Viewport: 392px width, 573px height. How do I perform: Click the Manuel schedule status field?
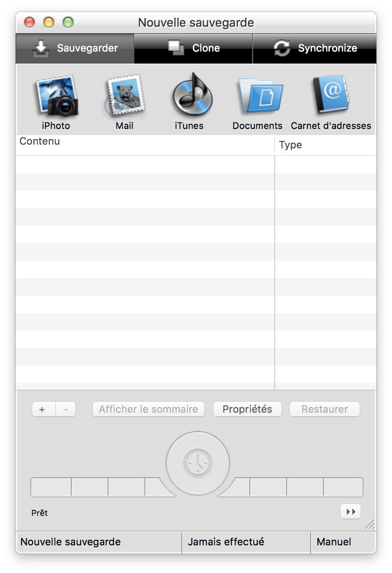pyautogui.click(x=343, y=542)
